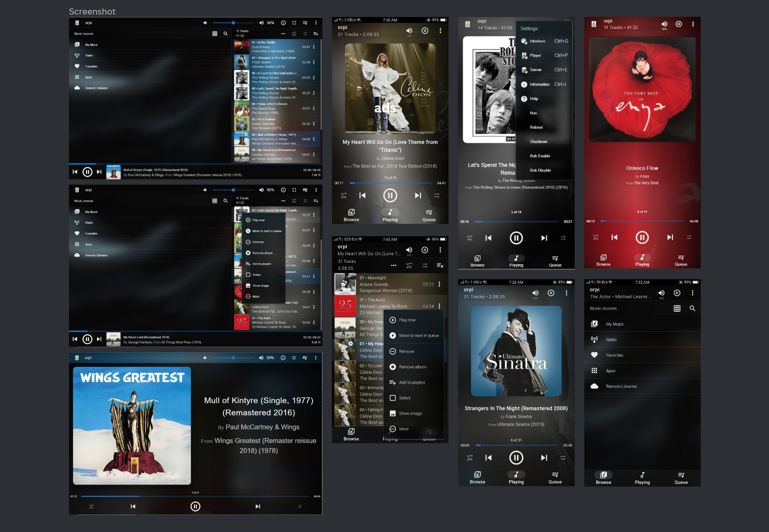This screenshot has height=532, width=769.
Task: Click the Wings Greatest album cover in the fullscreen view
Action: tap(132, 426)
